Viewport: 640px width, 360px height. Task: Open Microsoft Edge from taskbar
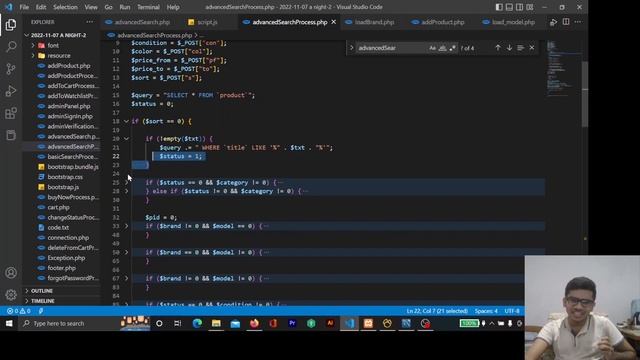[x=197, y=323]
